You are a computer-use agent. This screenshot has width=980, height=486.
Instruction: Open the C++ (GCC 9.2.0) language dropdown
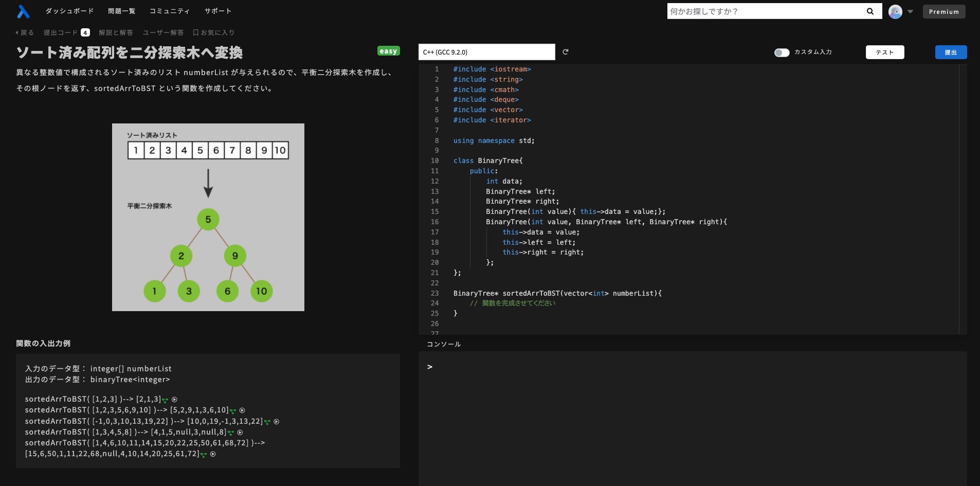[x=487, y=52]
